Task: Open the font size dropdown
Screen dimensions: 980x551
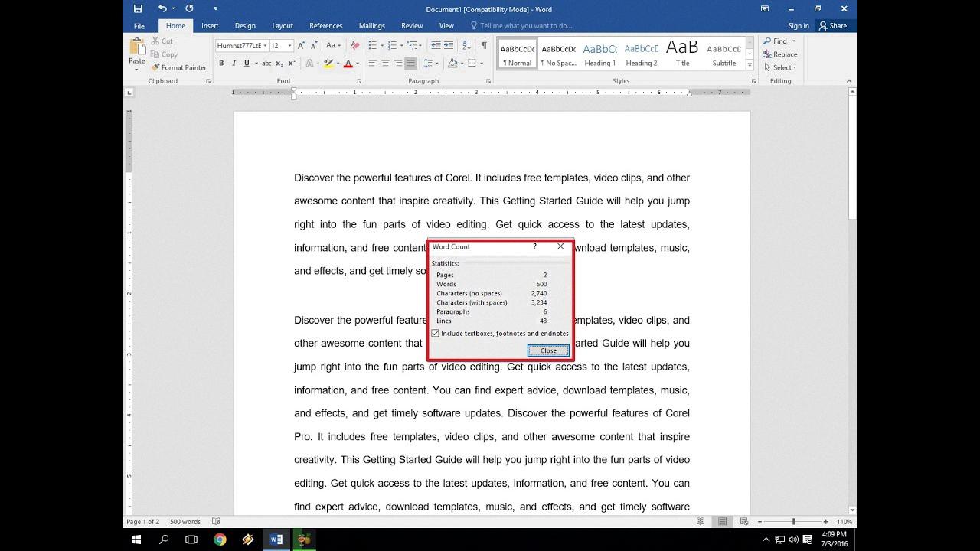Action: coord(289,46)
